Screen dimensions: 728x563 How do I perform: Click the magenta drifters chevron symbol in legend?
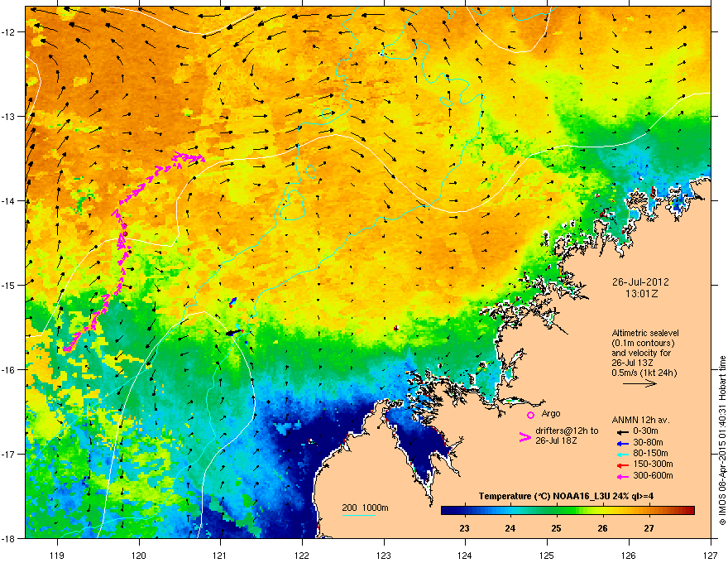point(524,436)
